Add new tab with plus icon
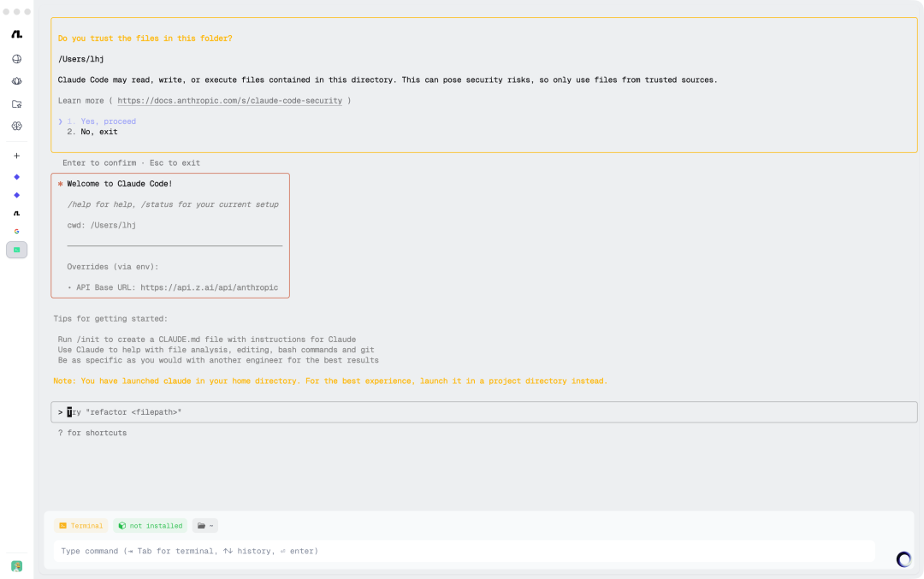The height and width of the screenshot is (579, 924). click(16, 156)
